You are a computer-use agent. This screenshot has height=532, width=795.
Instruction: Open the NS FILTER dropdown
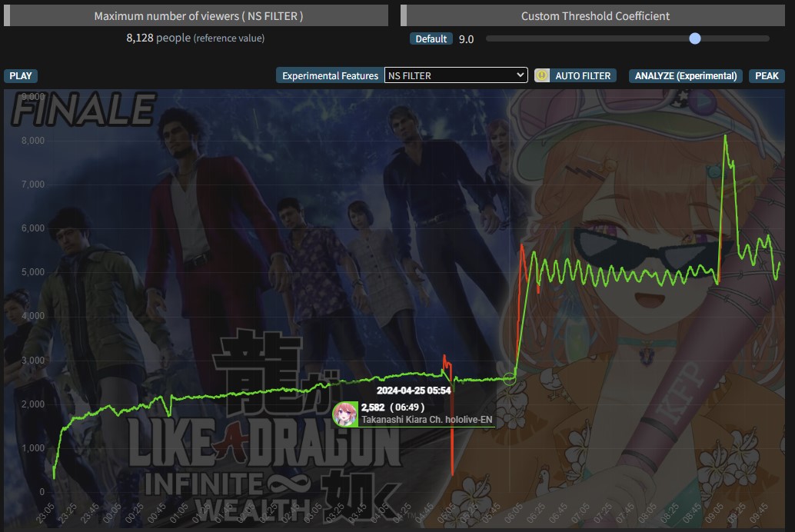[456, 75]
